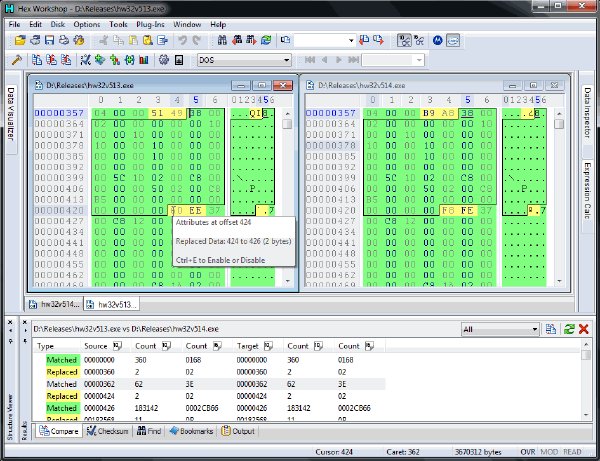Open the Help menu
This screenshot has width=600, height=461.
pos(218,24)
